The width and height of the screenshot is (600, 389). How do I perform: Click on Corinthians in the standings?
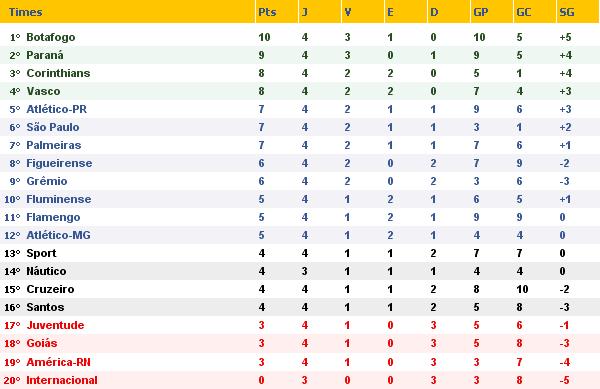(58, 73)
